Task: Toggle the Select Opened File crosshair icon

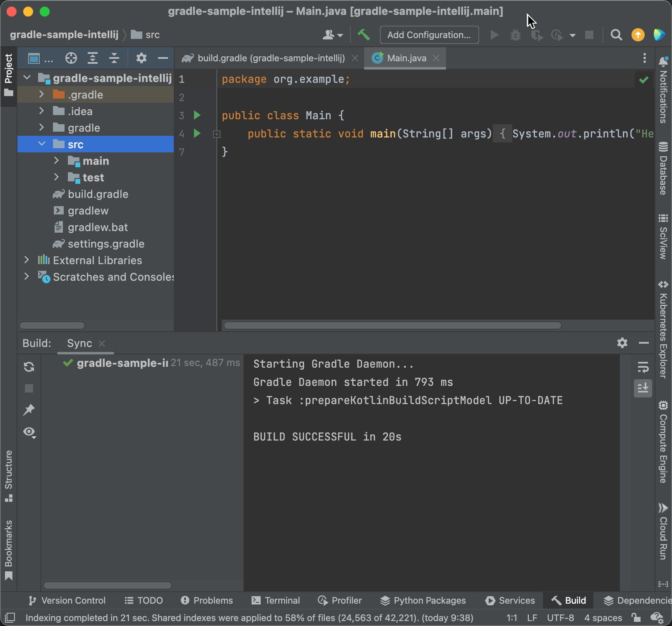Action: point(71,58)
